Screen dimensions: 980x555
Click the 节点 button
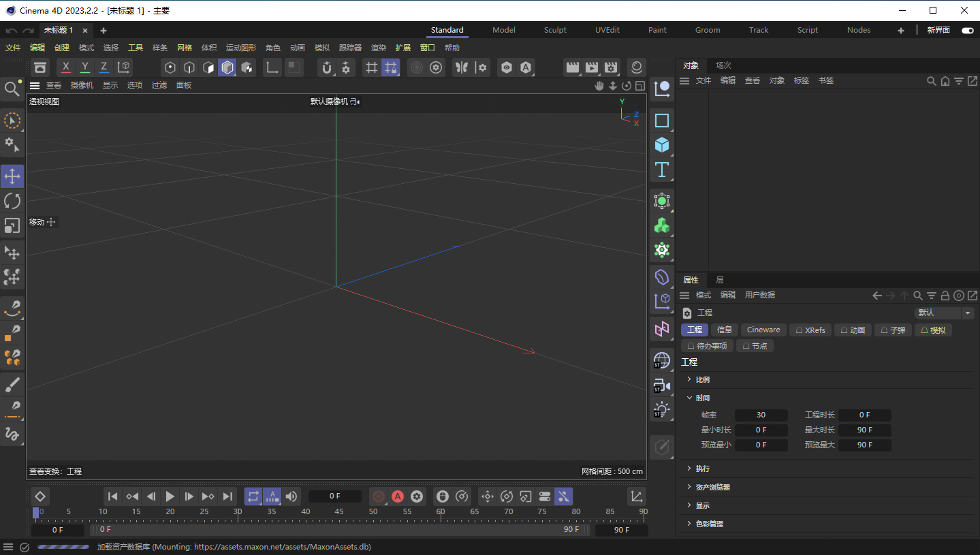pyautogui.click(x=755, y=345)
